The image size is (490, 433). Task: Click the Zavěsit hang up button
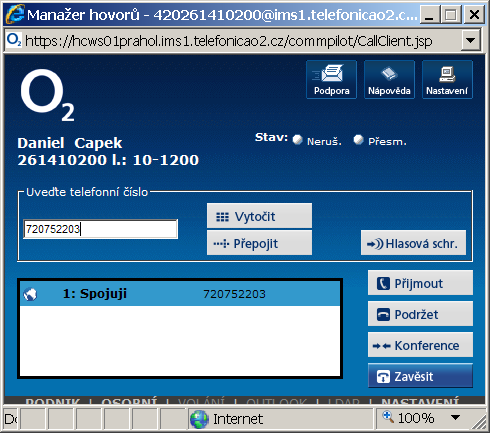[x=420, y=376]
